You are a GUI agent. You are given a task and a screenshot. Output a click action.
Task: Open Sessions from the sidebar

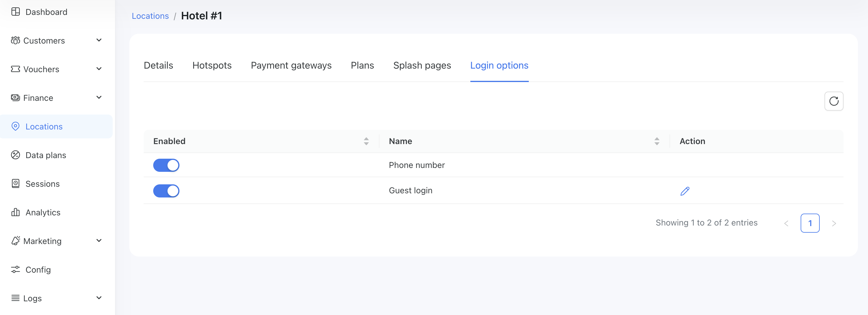tap(42, 184)
